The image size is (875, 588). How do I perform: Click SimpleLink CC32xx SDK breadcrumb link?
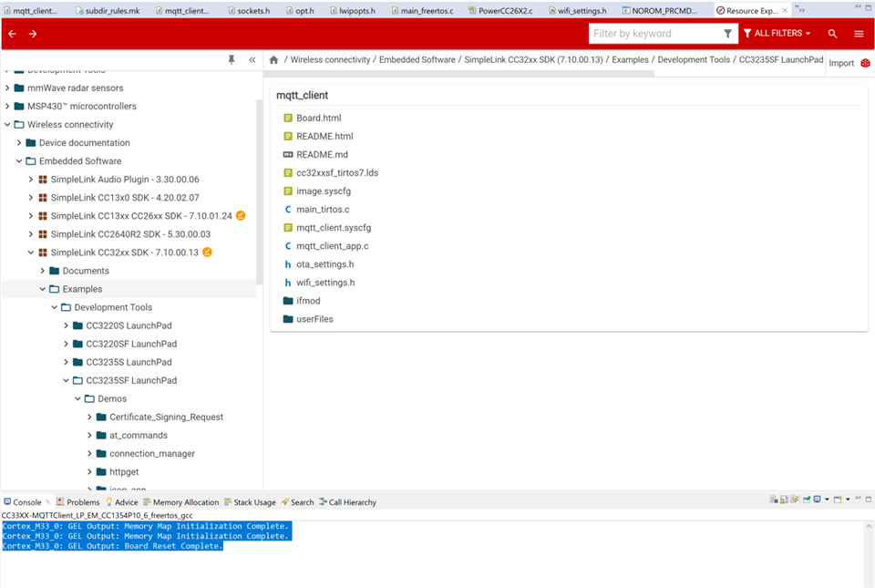pyautogui.click(x=533, y=59)
